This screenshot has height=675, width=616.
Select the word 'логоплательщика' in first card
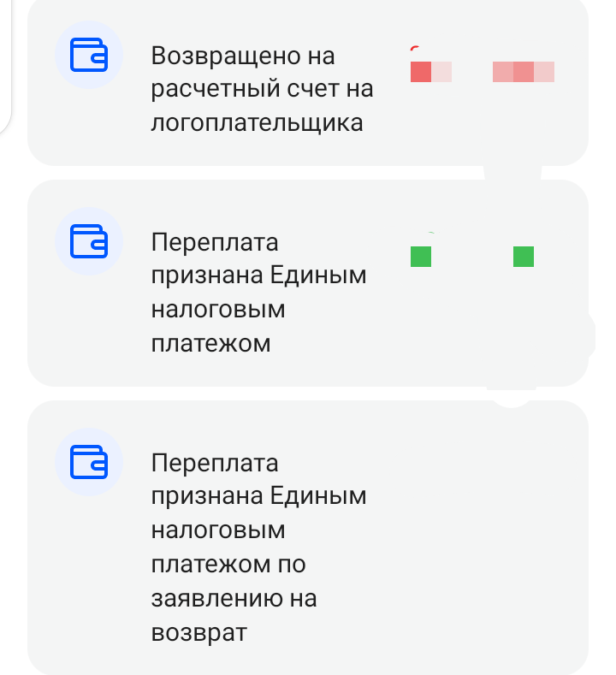coord(257,123)
